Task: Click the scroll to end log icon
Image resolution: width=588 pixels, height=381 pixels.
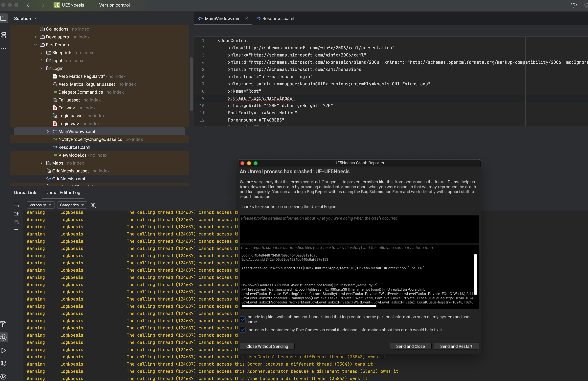Action: pyautogui.click(x=16, y=214)
